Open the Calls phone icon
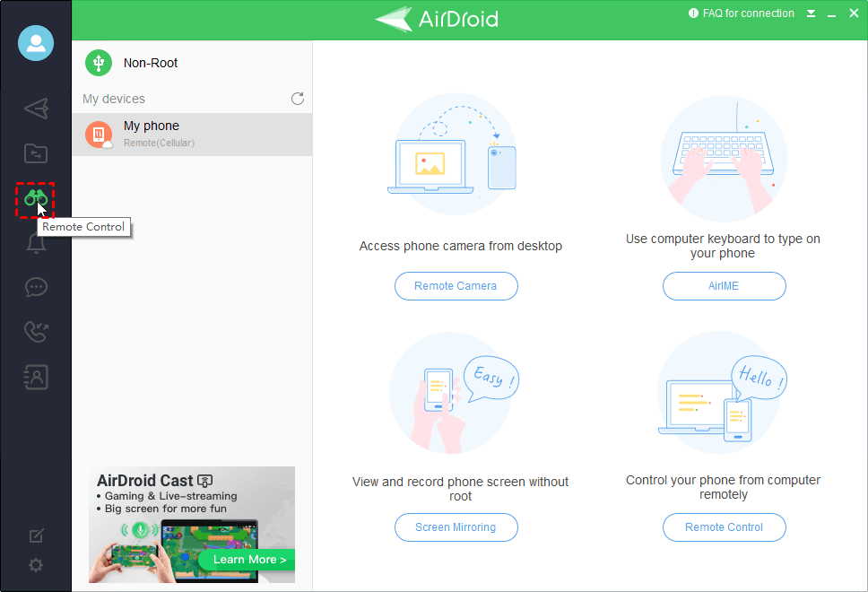The width and height of the screenshot is (868, 592). tap(36, 332)
